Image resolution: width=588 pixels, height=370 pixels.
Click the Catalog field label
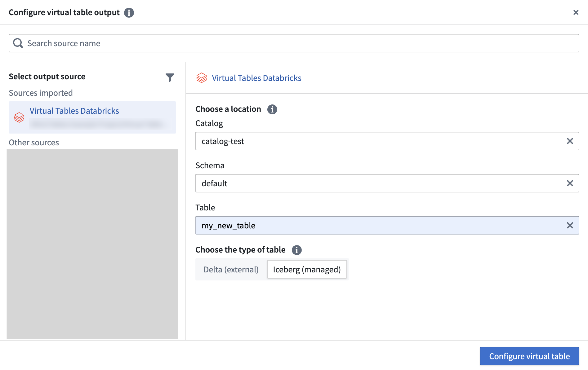tap(209, 123)
